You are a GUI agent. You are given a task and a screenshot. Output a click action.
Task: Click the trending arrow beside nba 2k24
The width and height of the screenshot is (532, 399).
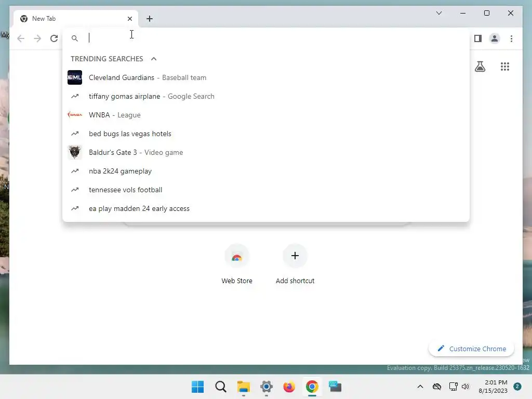tap(75, 171)
